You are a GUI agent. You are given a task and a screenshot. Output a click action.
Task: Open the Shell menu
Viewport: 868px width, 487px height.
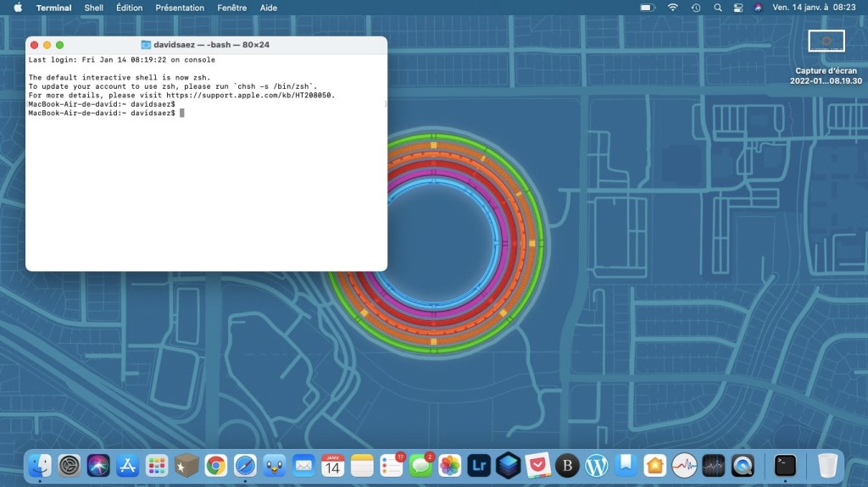click(x=94, y=8)
